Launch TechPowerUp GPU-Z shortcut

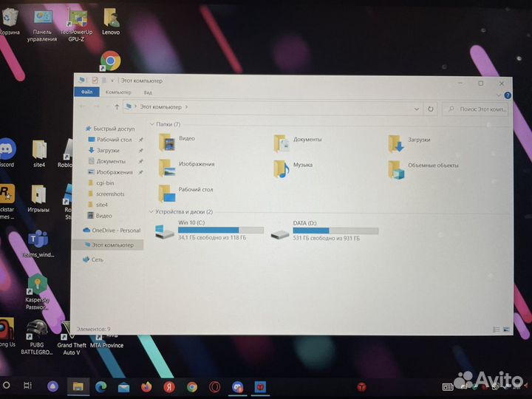(77, 25)
